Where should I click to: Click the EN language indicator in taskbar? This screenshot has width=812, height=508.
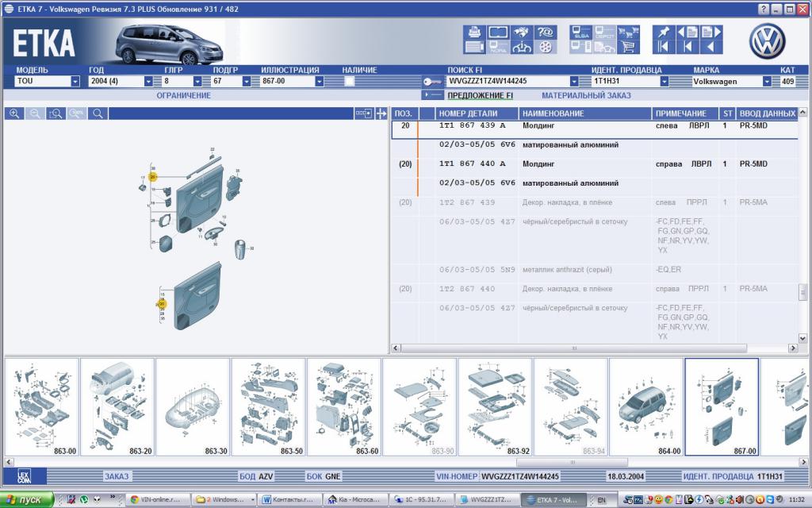(601, 500)
